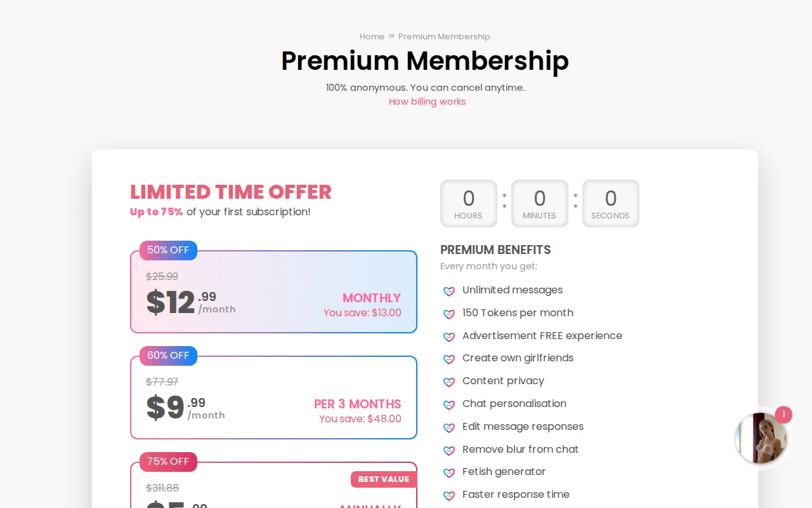Click heart icon beside Content privacy
The image size is (812, 508).
coord(449,382)
